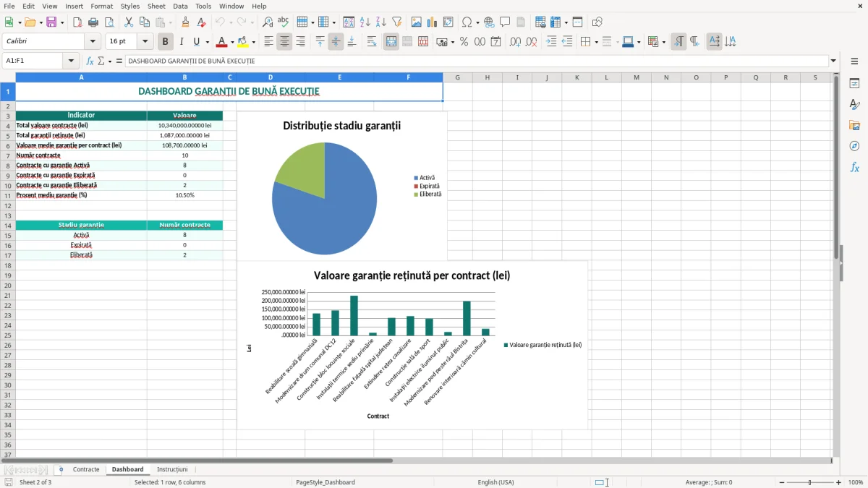
Task: Apply red font color swatch
Action: tap(222, 42)
